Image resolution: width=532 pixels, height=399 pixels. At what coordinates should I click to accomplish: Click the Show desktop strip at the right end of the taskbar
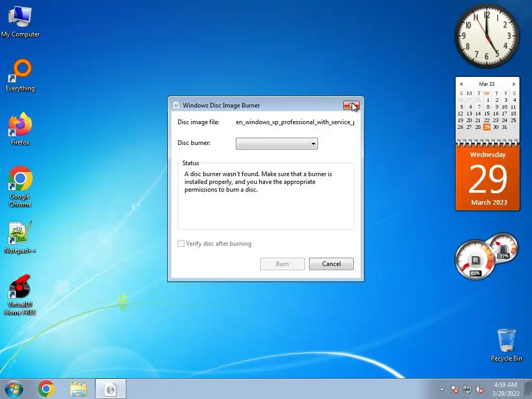(528, 389)
